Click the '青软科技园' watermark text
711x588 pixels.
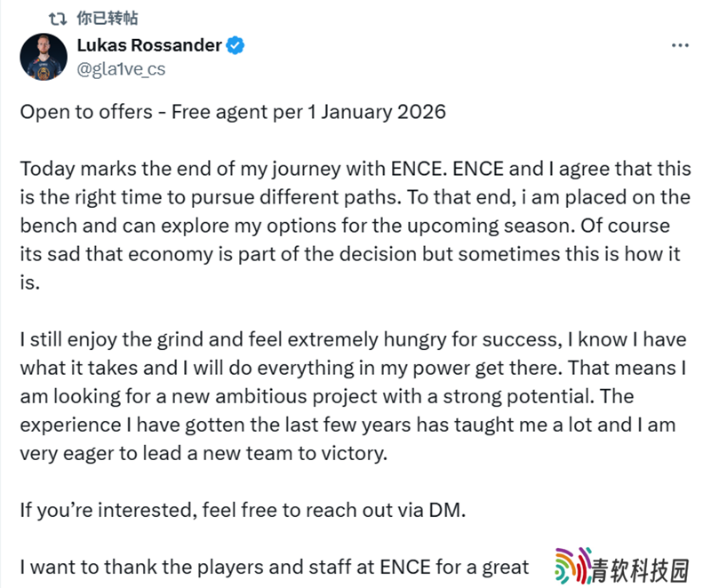(x=641, y=570)
